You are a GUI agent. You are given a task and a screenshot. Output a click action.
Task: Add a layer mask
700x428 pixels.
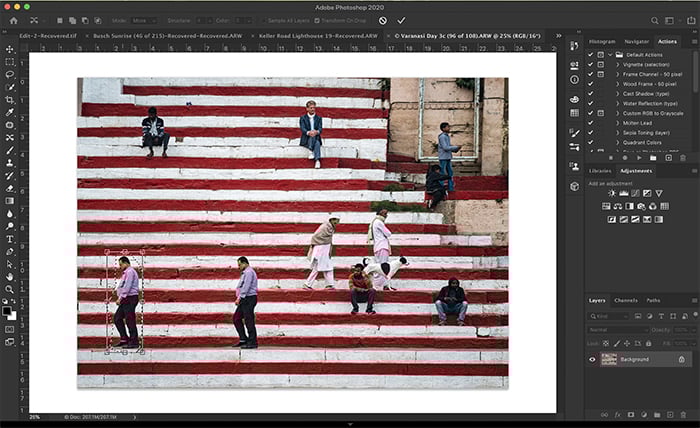coord(631,415)
